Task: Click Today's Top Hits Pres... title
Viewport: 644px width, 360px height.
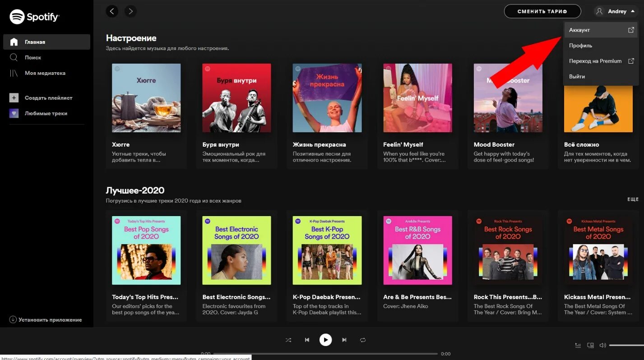Action: (x=145, y=297)
